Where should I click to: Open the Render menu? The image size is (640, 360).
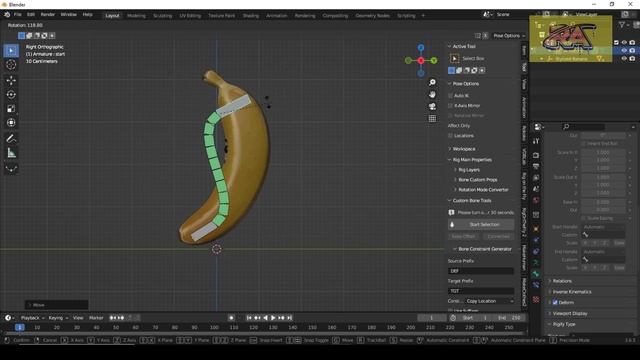[x=47, y=15]
